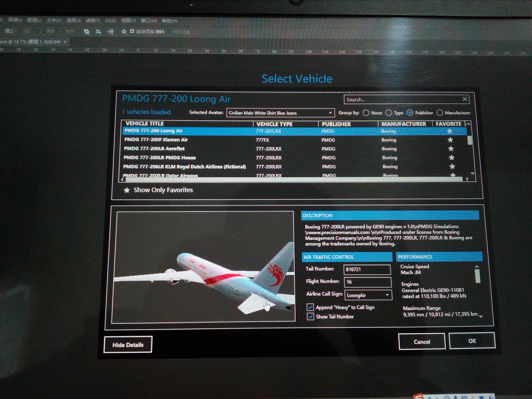Click vehicle list scroll-up arrow
532x399 pixels.
[x=468, y=124]
